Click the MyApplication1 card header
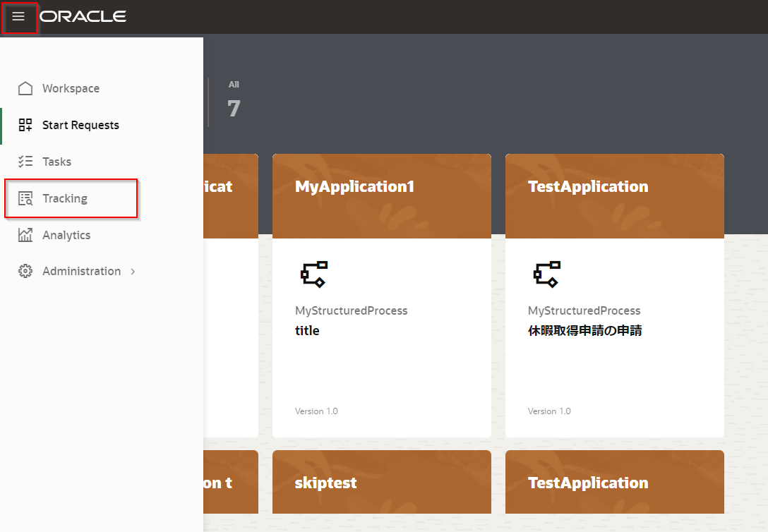 [x=381, y=195]
